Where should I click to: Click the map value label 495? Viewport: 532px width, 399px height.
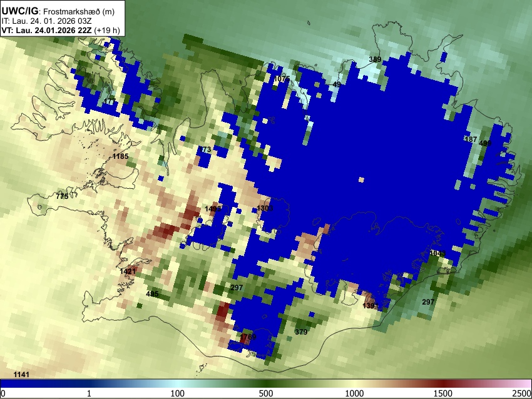152,294
